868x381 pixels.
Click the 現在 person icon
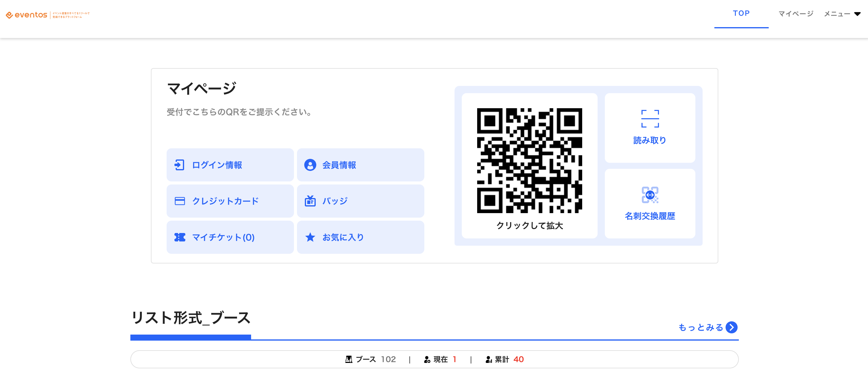click(427, 360)
